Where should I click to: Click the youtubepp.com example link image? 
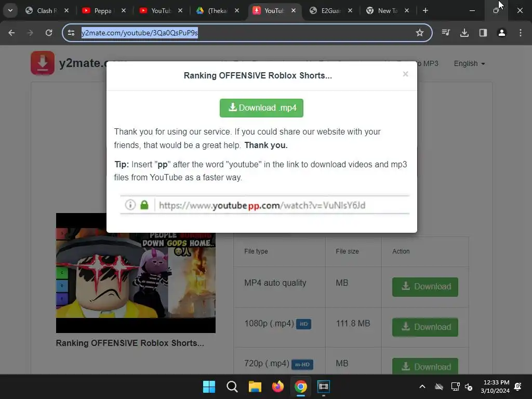pyautogui.click(x=264, y=205)
